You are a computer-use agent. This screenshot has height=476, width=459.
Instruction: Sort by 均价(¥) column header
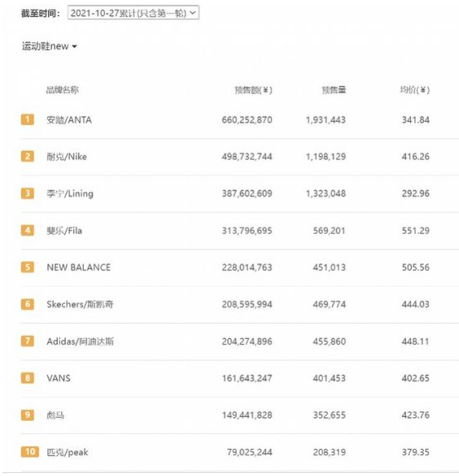pyautogui.click(x=415, y=91)
